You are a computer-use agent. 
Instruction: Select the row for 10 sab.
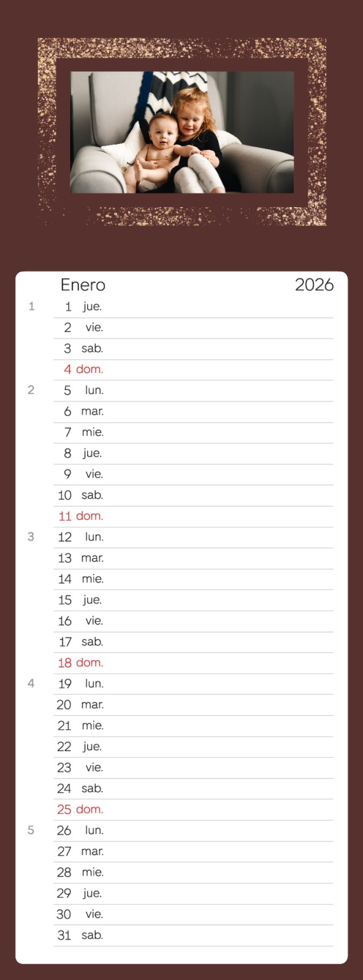[x=194, y=496]
